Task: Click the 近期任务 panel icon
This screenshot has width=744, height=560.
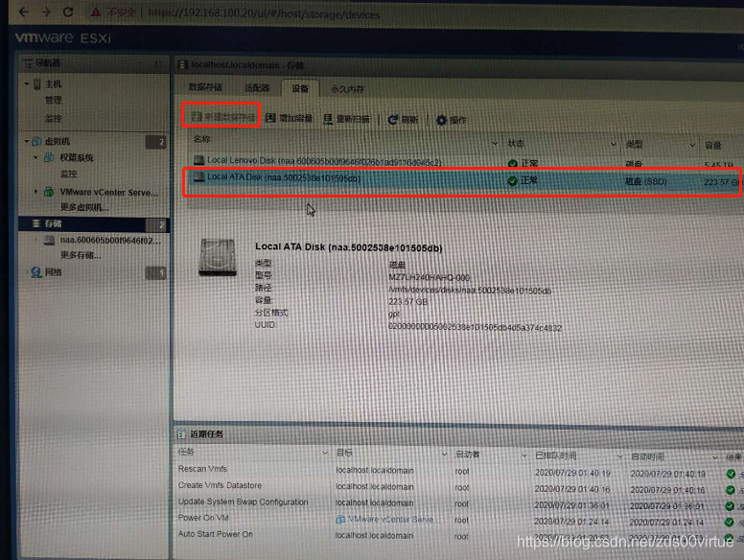Action: click(181, 433)
